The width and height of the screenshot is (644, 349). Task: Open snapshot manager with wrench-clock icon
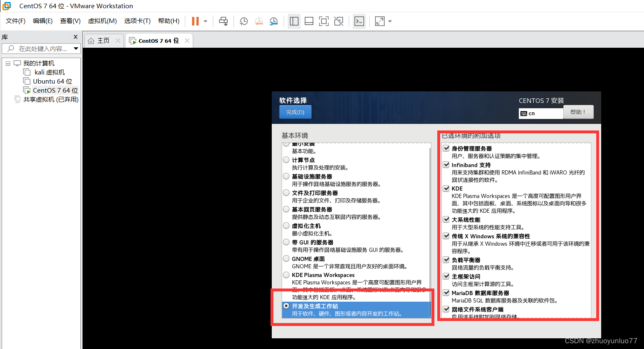pos(274,21)
